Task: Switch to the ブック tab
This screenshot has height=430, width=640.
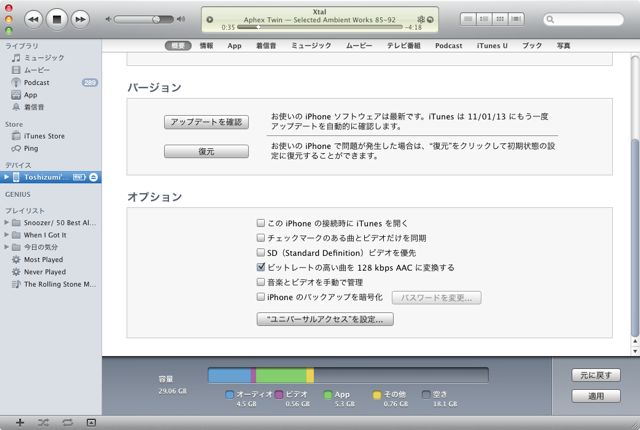Action: [532, 46]
